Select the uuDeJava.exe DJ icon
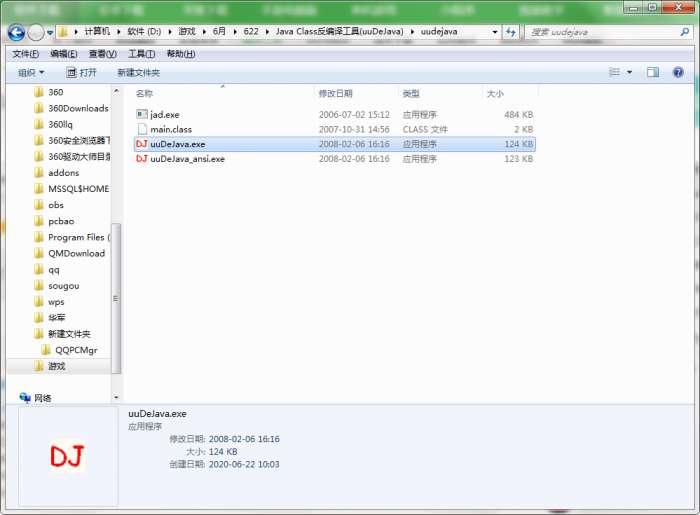The width and height of the screenshot is (700, 515). (142, 144)
